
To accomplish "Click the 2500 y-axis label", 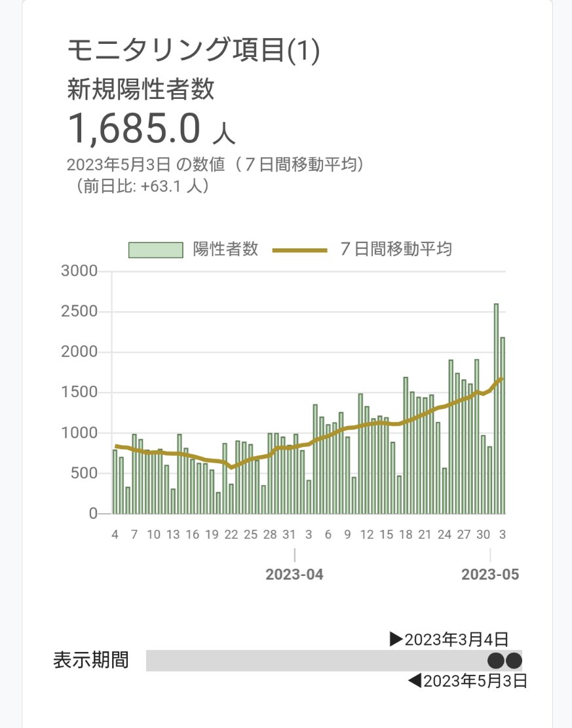I will [x=79, y=311].
